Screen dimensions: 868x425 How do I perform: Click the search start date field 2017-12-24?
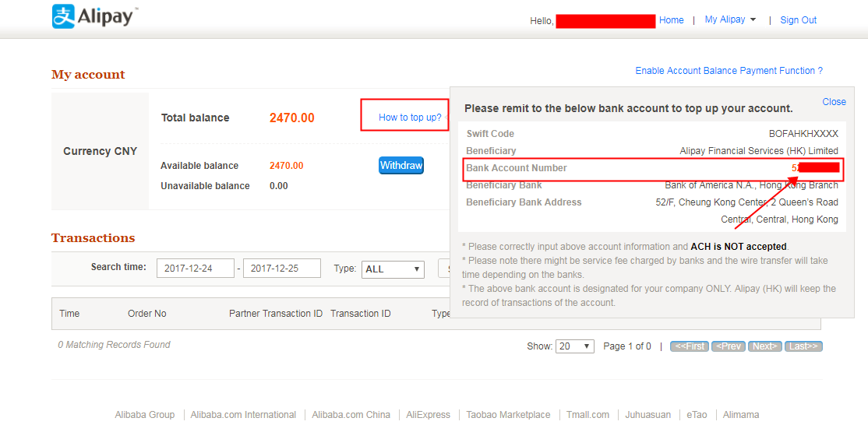coord(196,269)
